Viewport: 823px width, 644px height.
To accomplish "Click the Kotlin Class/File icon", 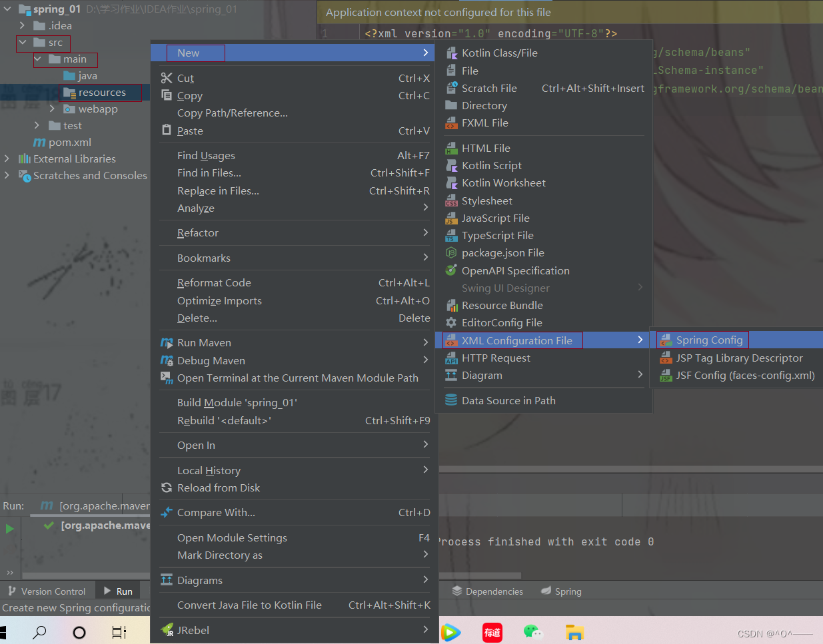I will point(451,53).
